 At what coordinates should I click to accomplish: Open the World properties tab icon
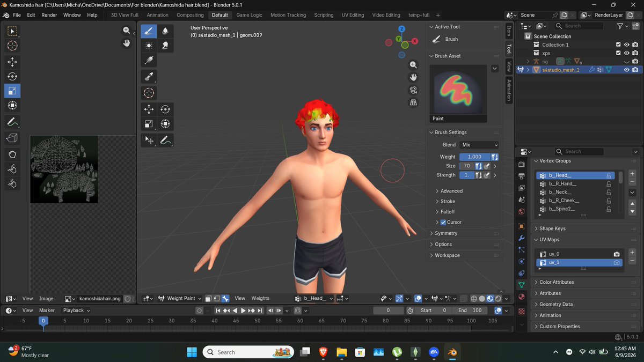521,211
